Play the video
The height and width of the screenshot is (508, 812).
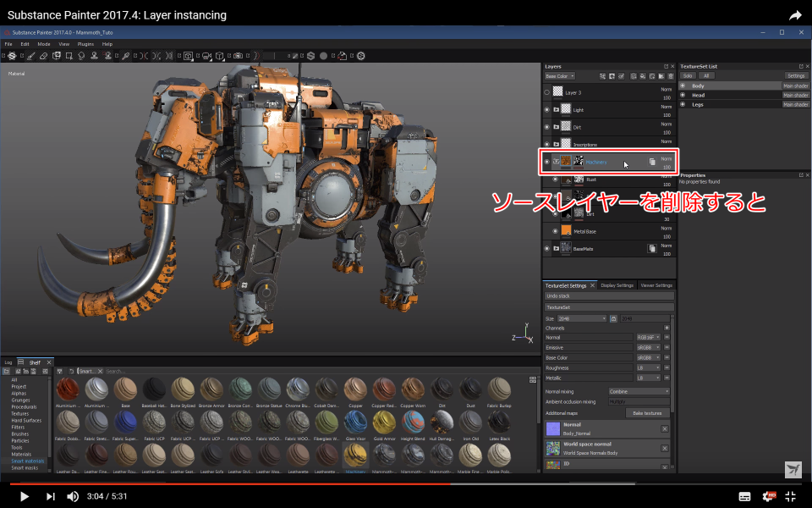(24, 497)
